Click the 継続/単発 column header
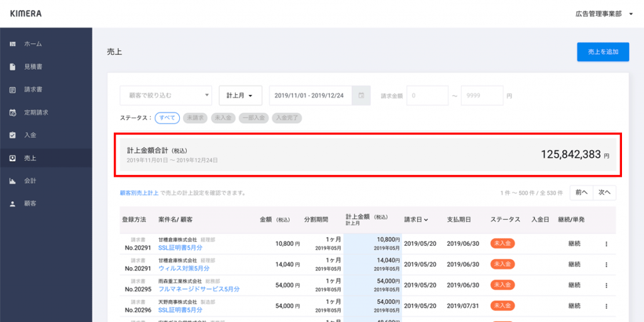The image size is (644, 322). [571, 219]
